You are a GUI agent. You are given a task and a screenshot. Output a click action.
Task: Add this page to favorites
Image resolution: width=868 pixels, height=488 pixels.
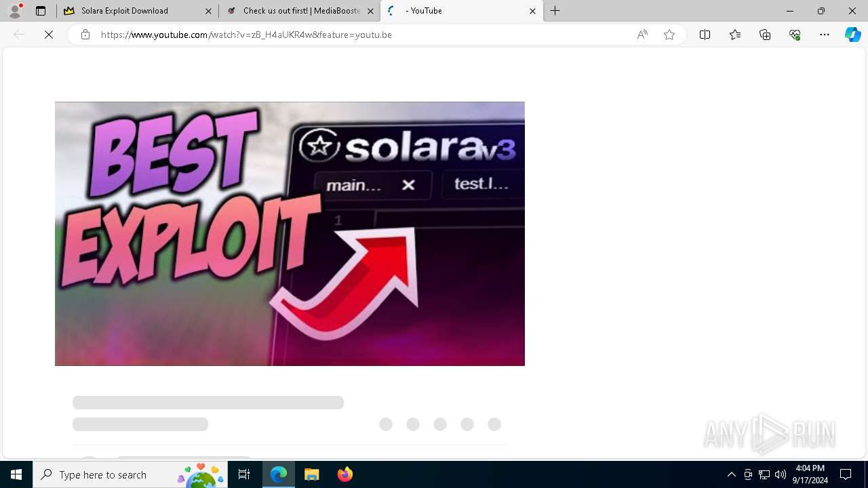(669, 35)
